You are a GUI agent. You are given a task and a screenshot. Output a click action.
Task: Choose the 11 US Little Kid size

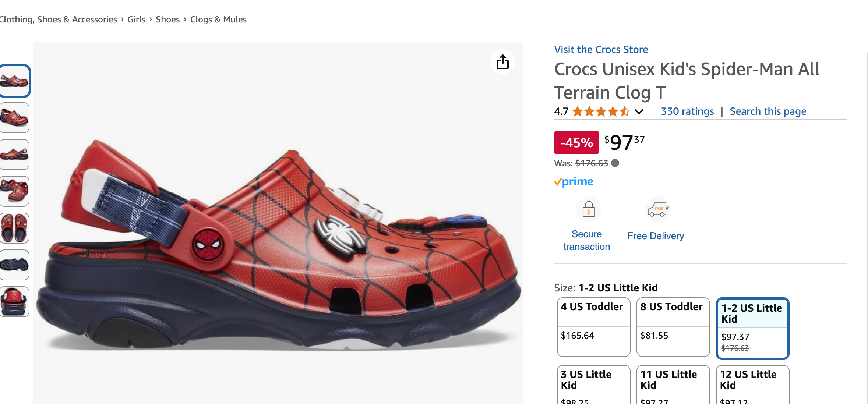point(673,383)
